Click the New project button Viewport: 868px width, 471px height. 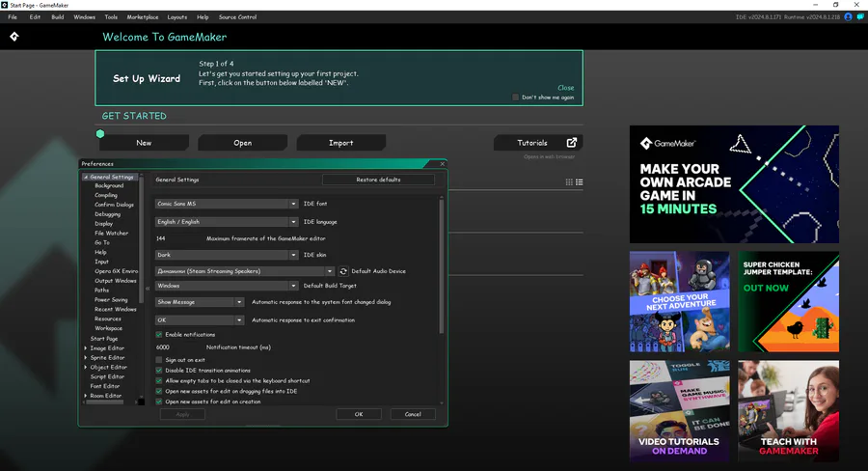(144, 143)
